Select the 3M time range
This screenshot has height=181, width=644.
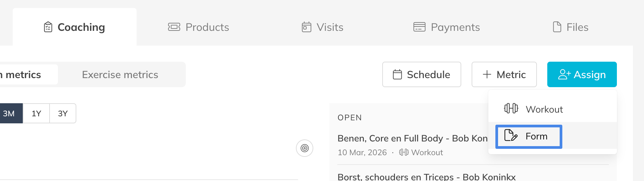point(9,113)
